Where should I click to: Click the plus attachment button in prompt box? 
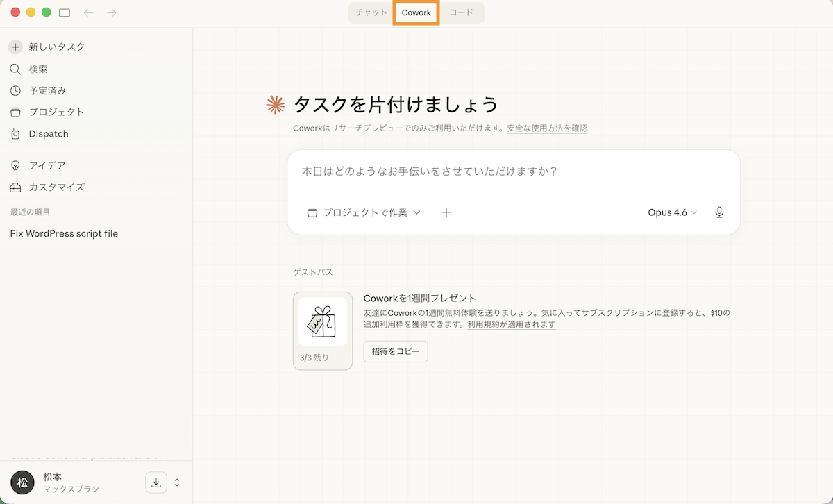coord(446,212)
